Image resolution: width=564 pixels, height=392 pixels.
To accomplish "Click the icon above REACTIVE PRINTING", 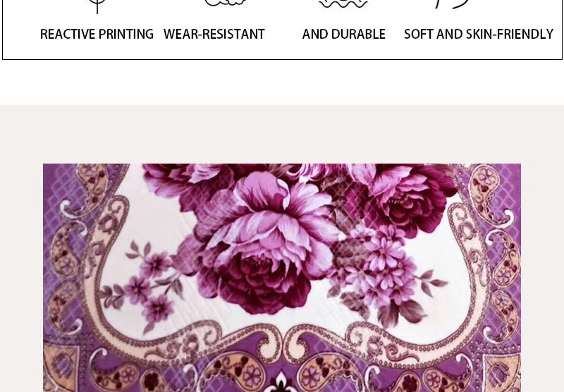I will [97, 6].
